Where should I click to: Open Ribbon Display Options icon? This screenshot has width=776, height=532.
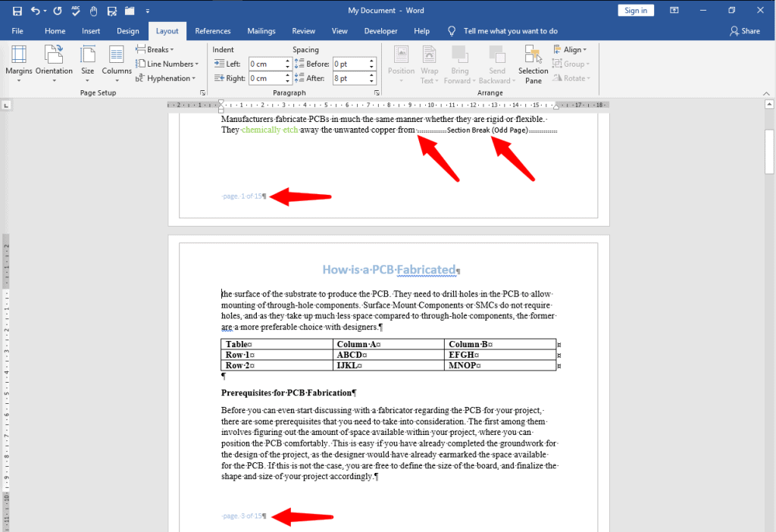click(674, 11)
